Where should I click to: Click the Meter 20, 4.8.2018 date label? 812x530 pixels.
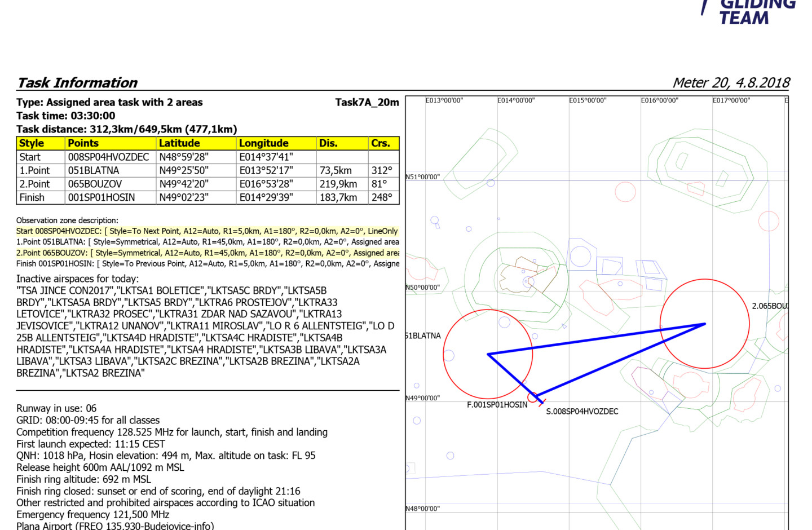pos(731,83)
